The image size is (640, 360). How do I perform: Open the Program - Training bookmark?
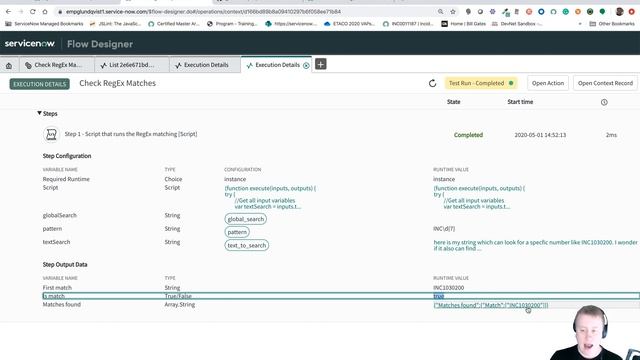[232, 24]
